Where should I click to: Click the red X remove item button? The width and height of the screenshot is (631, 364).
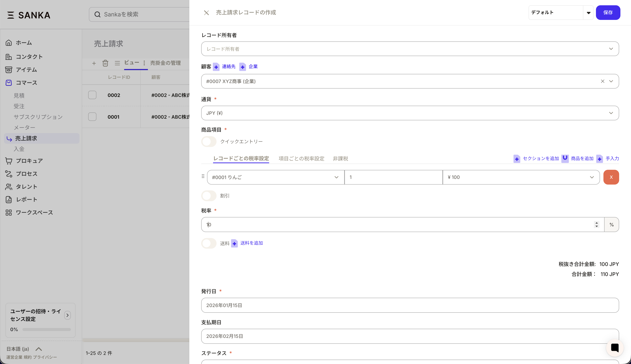pos(611,177)
